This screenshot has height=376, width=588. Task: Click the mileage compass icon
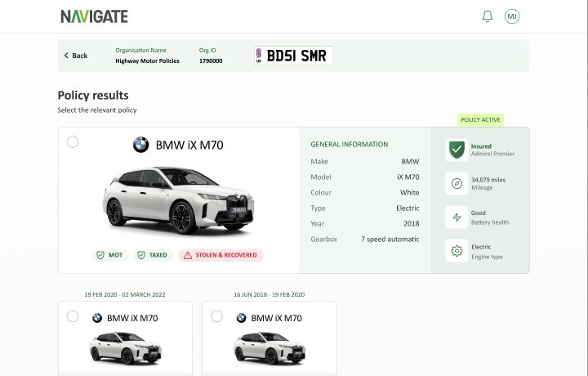[457, 183]
